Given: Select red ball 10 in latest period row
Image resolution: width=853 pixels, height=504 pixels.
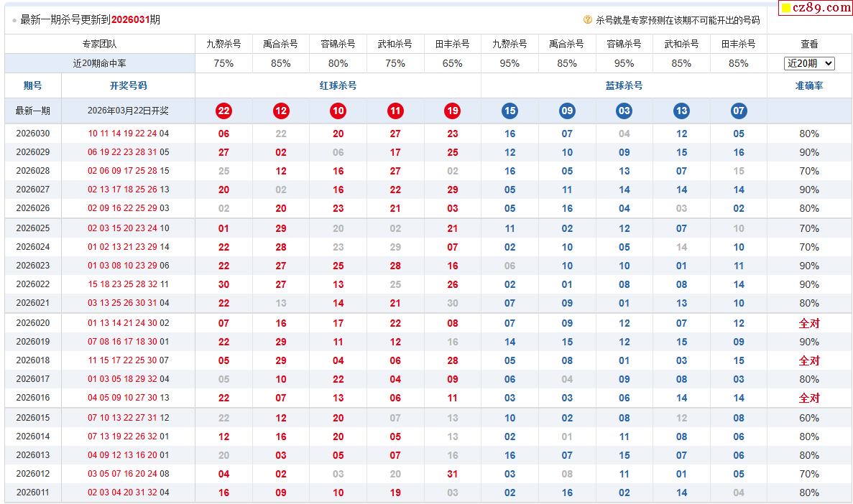Looking at the screenshot, I should 338,111.
